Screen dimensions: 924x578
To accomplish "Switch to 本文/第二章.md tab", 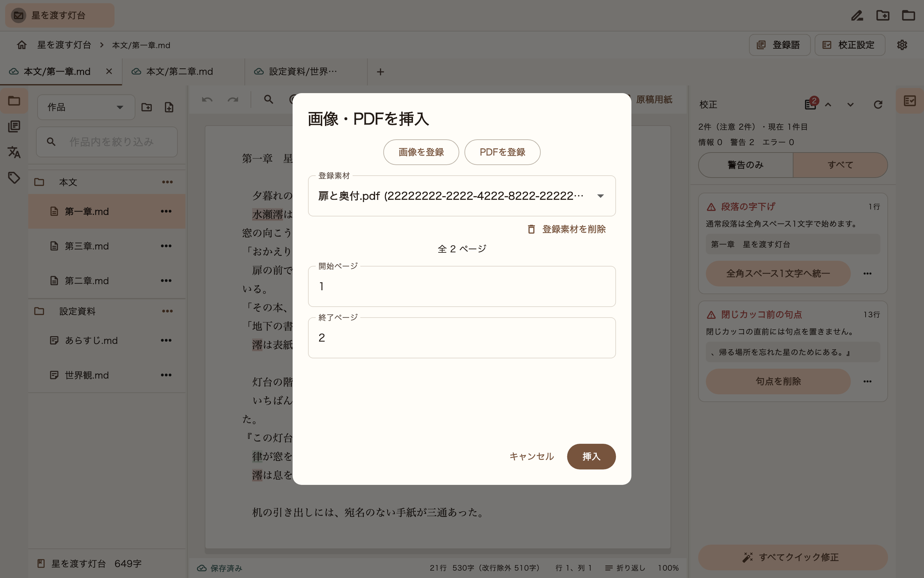I will tap(183, 72).
